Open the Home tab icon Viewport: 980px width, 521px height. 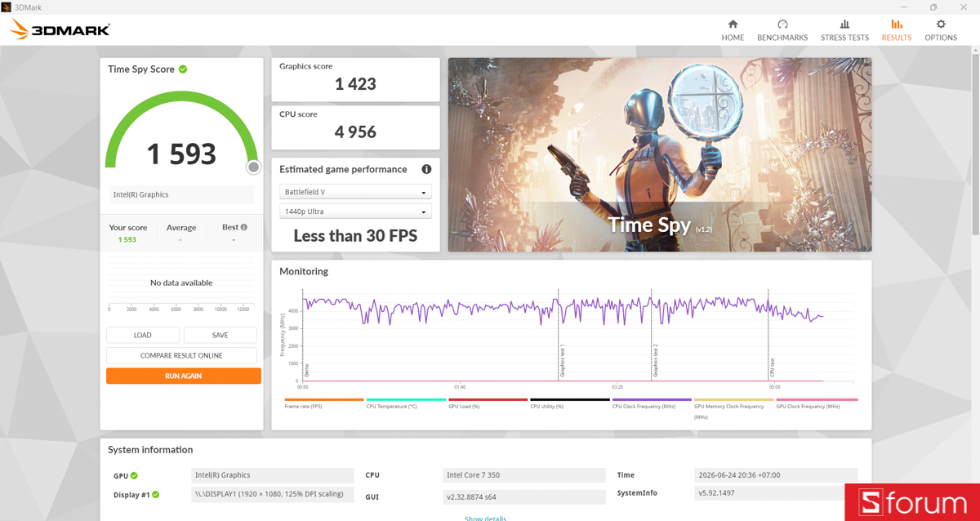pos(733,24)
